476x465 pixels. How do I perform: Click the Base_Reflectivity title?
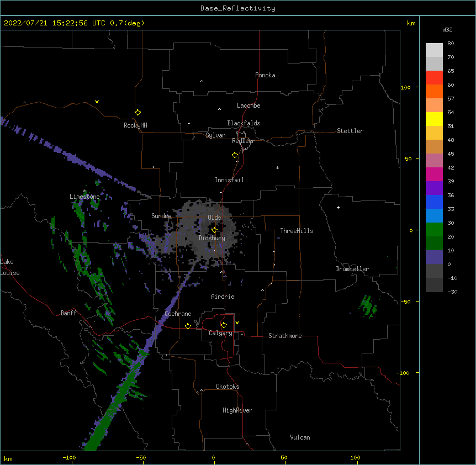pos(238,8)
